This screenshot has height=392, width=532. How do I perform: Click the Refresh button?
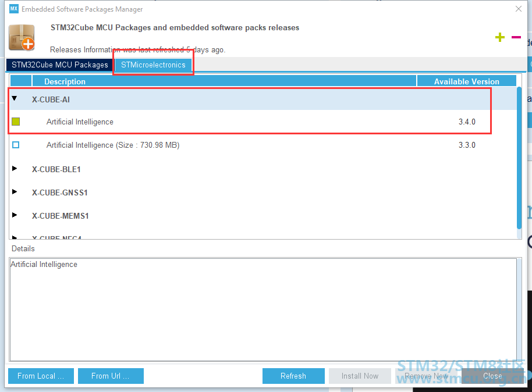293,376
